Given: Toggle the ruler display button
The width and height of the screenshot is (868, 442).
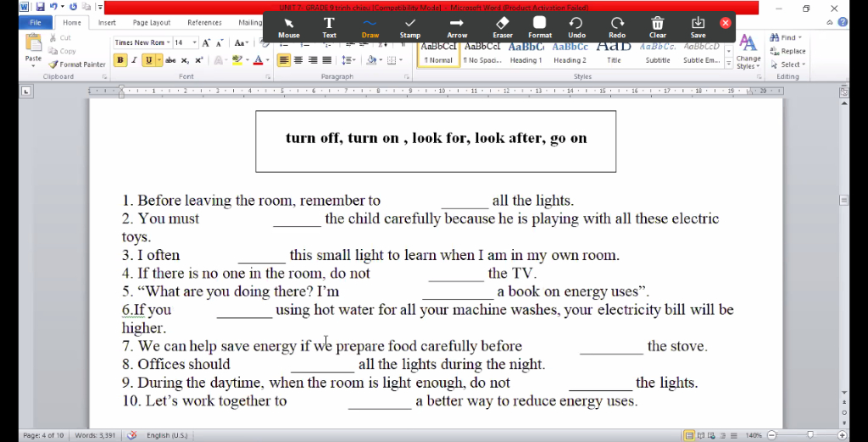Looking at the screenshot, I should pyautogui.click(x=843, y=91).
